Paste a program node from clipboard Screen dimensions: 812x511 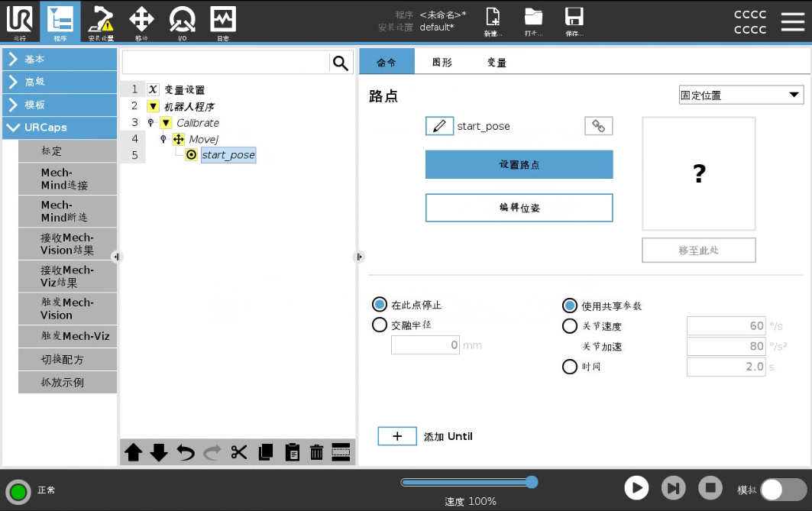click(293, 452)
